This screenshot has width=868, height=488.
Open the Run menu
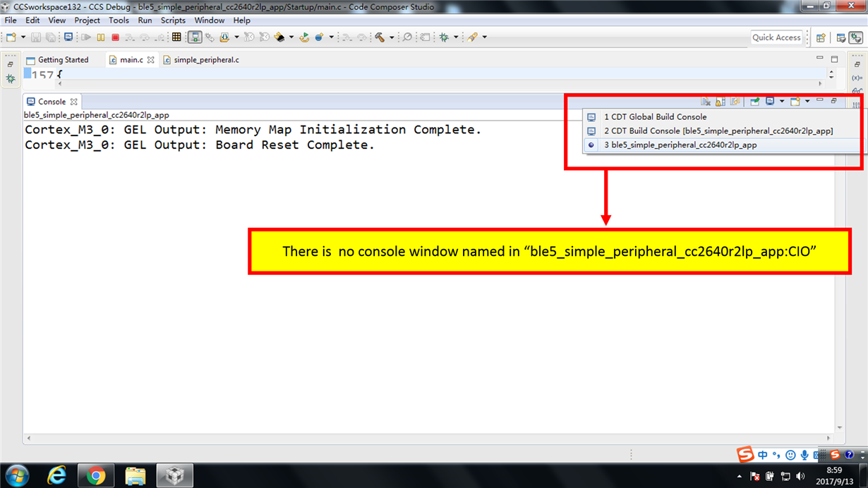pyautogui.click(x=145, y=20)
